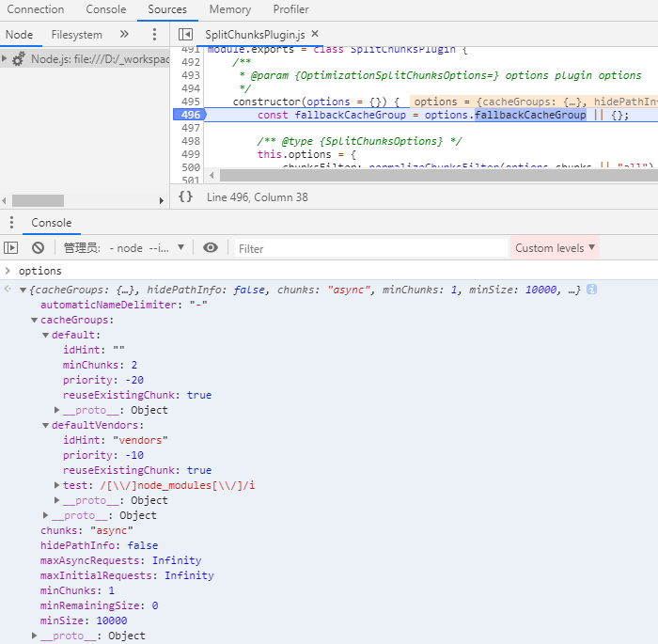This screenshot has height=644, width=658.
Task: Open the Connection tab
Action: tap(36, 9)
